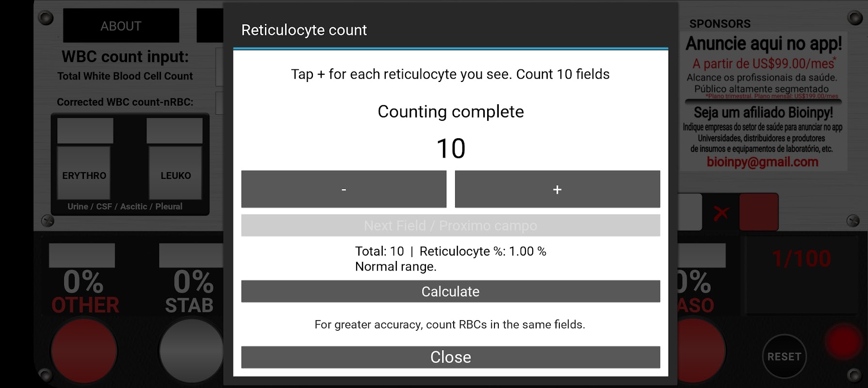The height and width of the screenshot is (388, 868).
Task: Tap the round RESET button
Action: click(784, 356)
